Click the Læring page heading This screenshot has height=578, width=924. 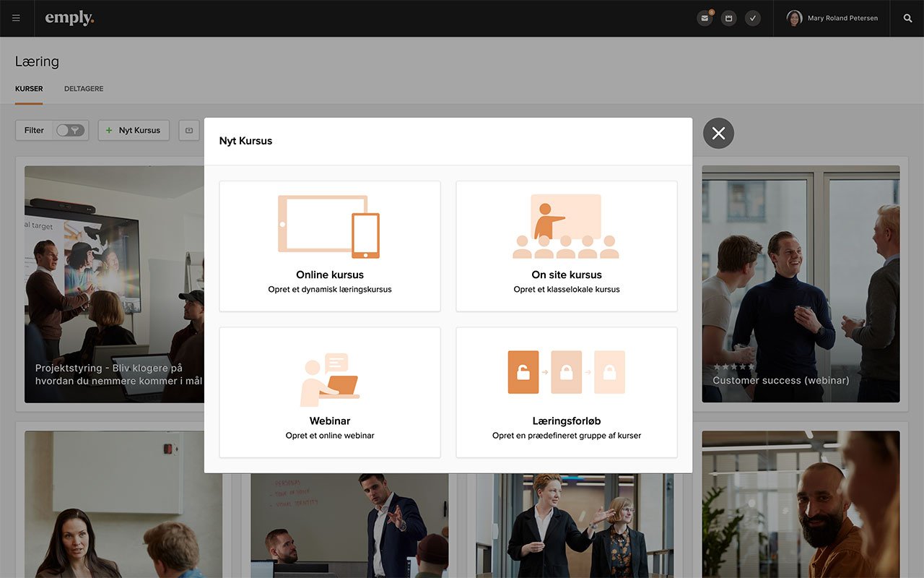point(37,61)
